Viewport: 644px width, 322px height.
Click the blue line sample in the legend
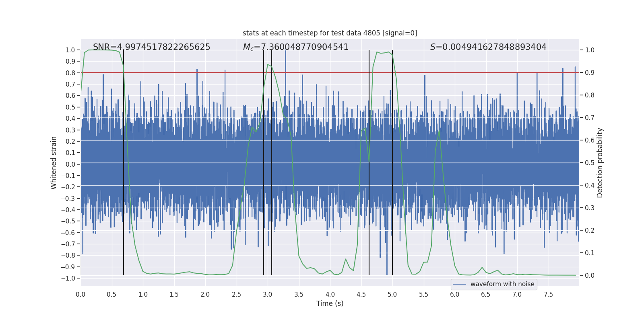pyautogui.click(x=460, y=284)
